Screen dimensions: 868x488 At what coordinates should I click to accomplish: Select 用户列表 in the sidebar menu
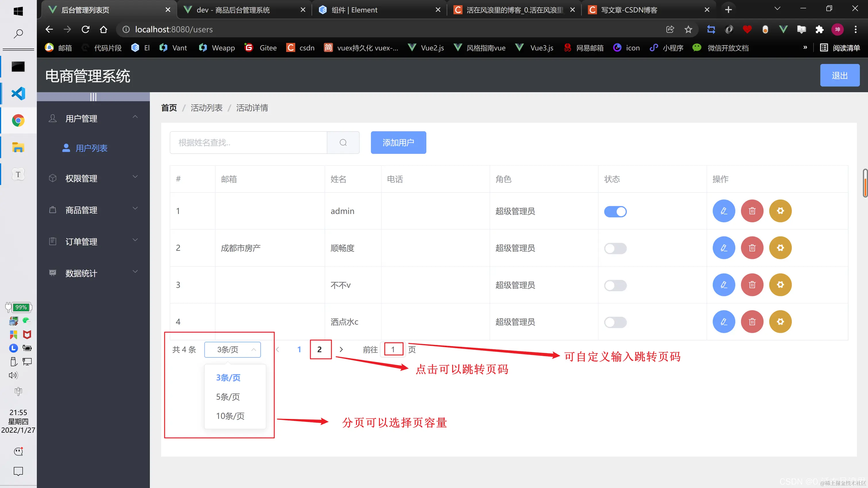tap(91, 148)
